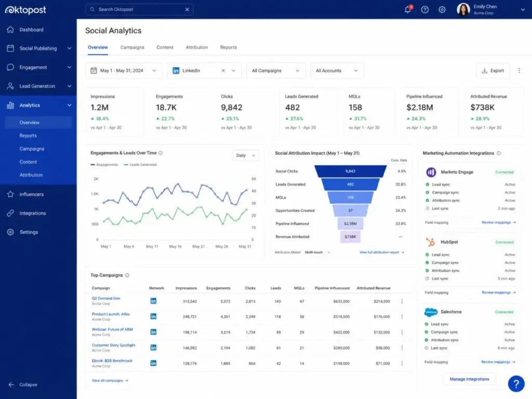
Task: Expand the user account menu chevron
Action: pyautogui.click(x=523, y=9)
